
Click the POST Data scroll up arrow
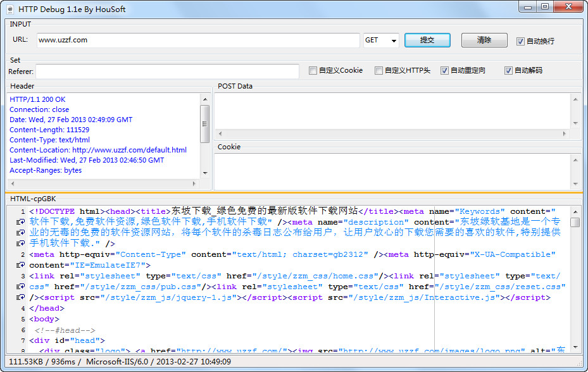pyautogui.click(x=575, y=99)
